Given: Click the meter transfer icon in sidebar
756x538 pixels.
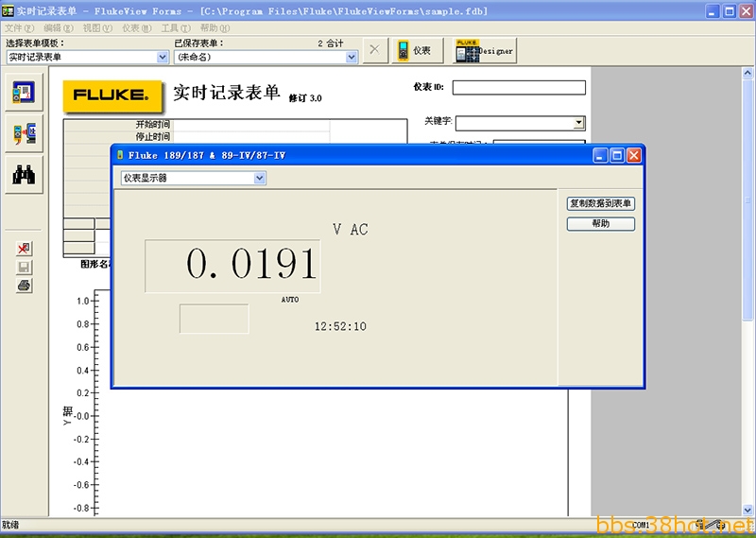Looking at the screenshot, I should tap(25, 133).
